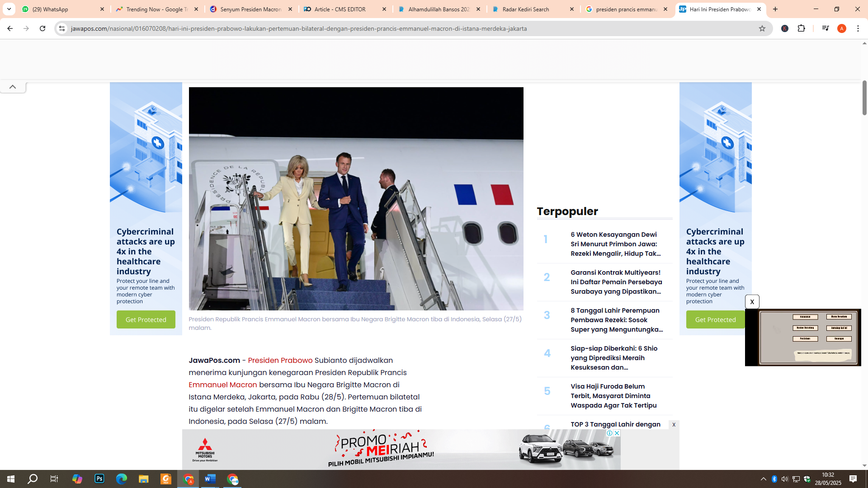
Task: Open Microsoft Word from the taskbar
Action: [210, 479]
